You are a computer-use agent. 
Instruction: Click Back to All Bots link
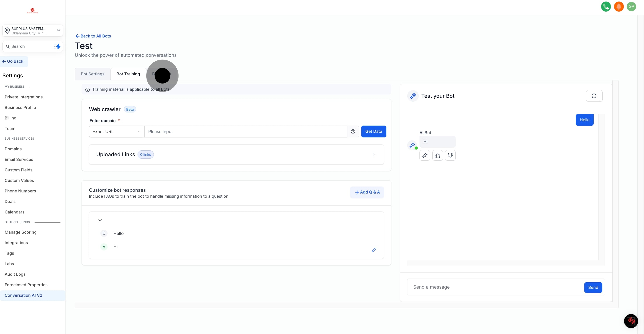pyautogui.click(x=93, y=36)
